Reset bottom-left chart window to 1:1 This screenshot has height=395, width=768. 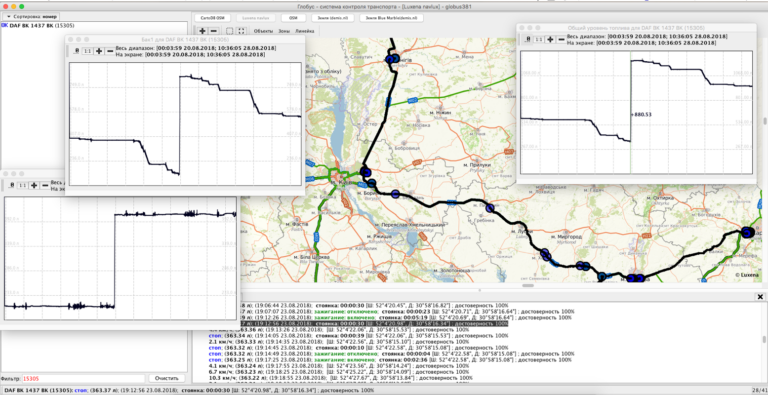[23, 185]
